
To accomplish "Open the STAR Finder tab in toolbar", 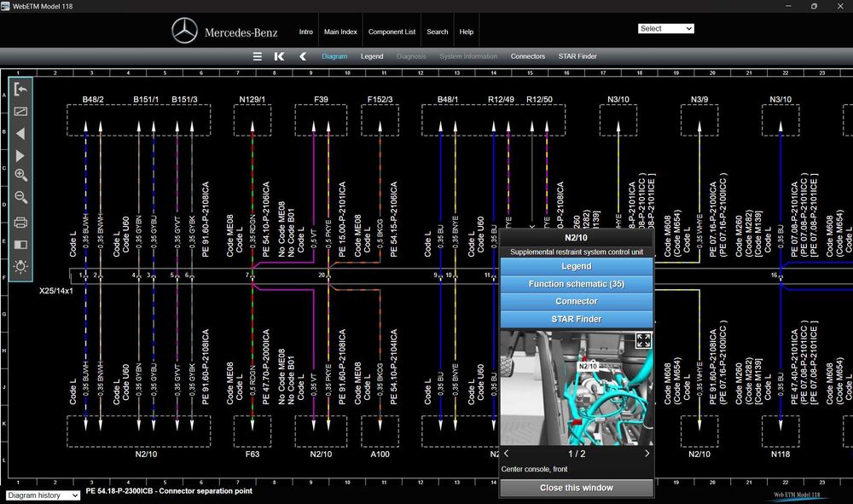I will pyautogui.click(x=577, y=56).
